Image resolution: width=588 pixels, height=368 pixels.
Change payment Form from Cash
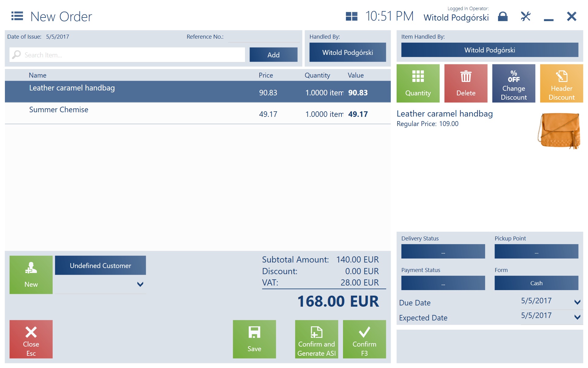(x=536, y=283)
